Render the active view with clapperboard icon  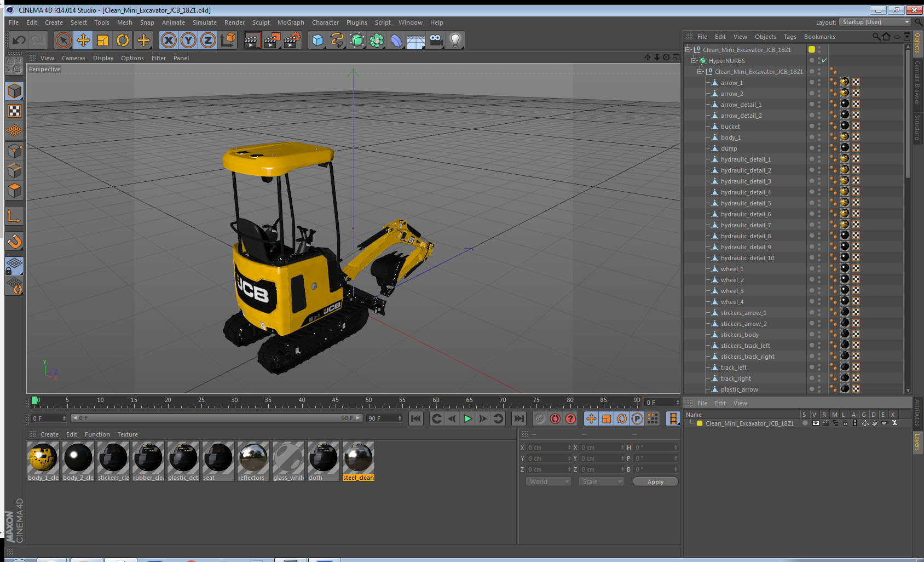[x=252, y=40]
